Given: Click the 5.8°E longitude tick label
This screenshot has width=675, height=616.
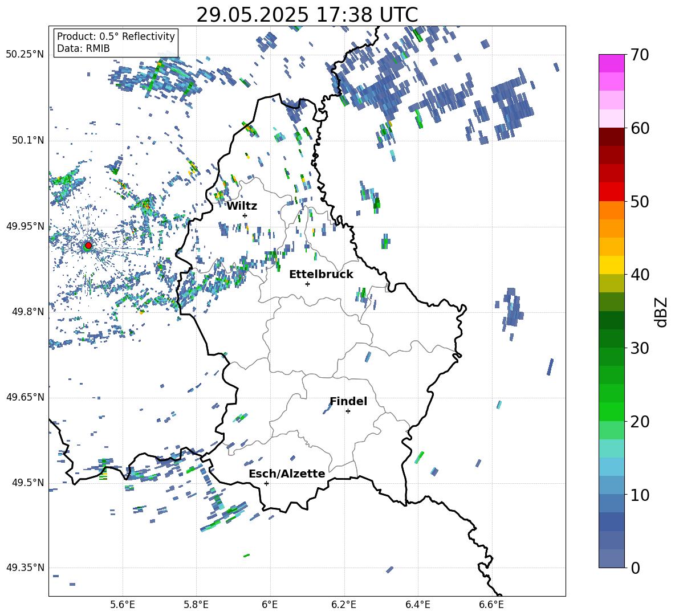Looking at the screenshot, I should click(196, 605).
